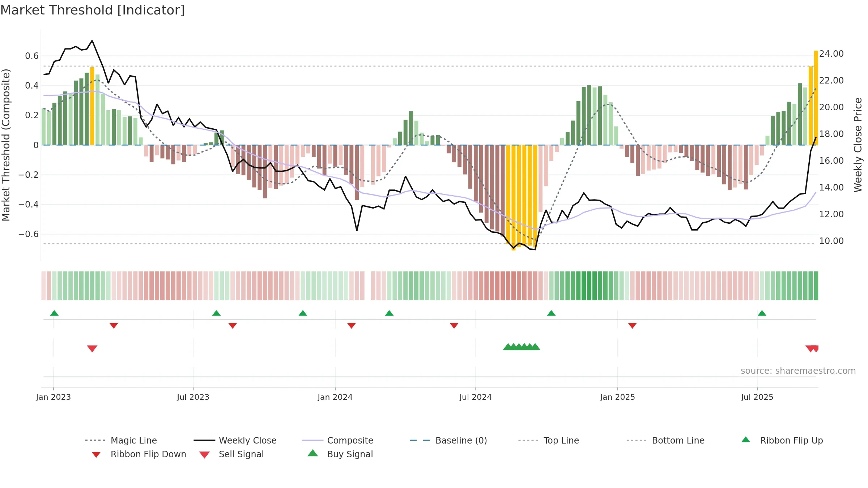Click the Buy Signal legend triangle

[312, 453]
